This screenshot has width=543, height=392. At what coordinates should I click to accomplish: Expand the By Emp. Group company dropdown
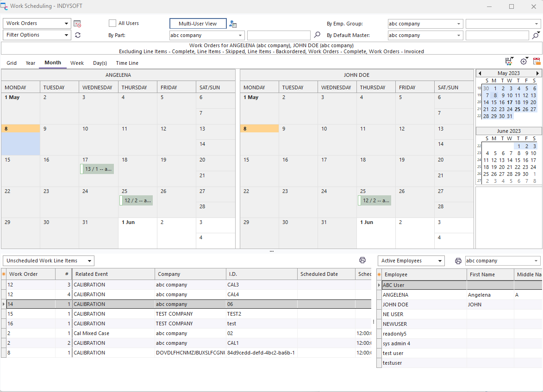pos(458,24)
